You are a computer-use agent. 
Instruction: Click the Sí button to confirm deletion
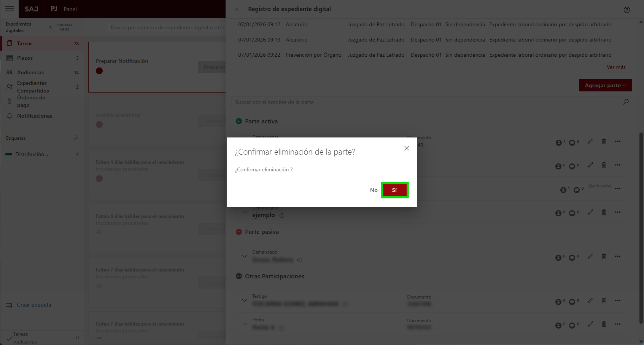pyautogui.click(x=394, y=190)
